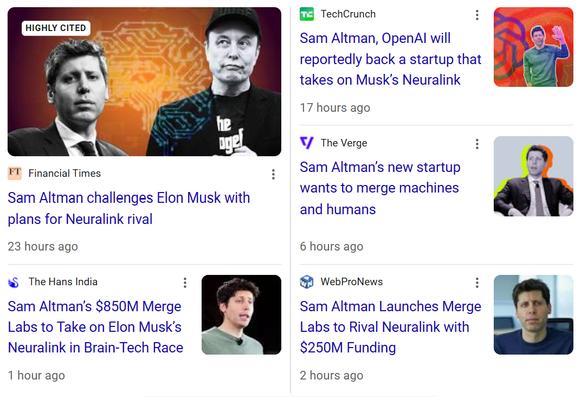
Task: Open 'Sam Altman Launches Merge Labs' headline
Action: (x=390, y=327)
